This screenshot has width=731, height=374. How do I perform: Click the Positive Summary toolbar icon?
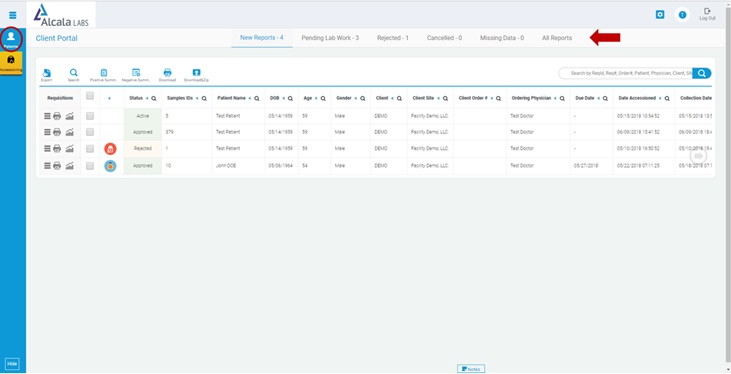[x=103, y=75]
